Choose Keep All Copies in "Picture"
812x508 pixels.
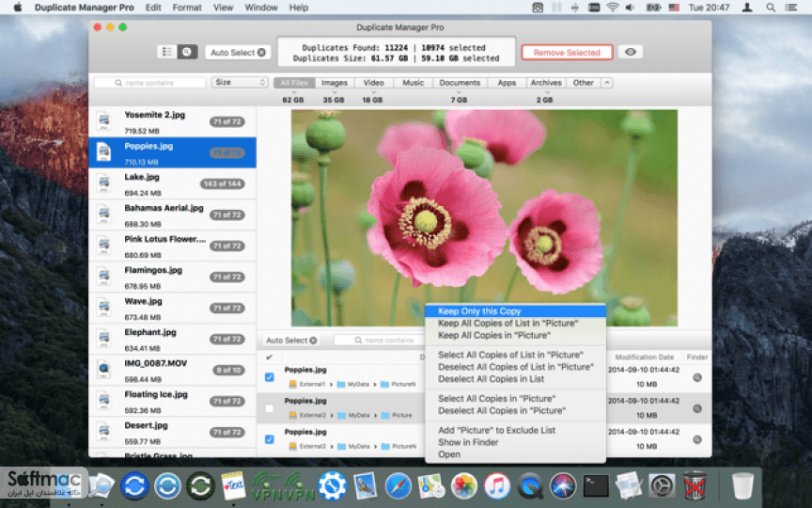coord(515,336)
